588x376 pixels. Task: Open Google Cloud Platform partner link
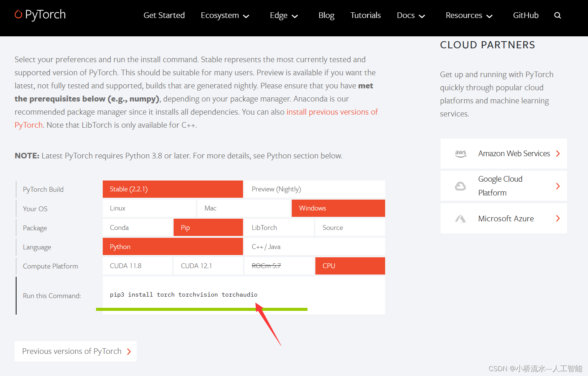click(x=504, y=186)
